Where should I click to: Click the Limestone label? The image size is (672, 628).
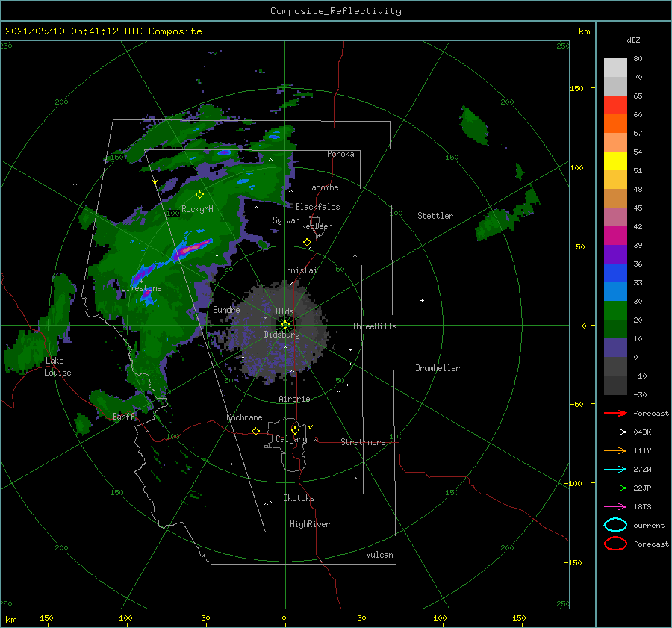pos(141,288)
